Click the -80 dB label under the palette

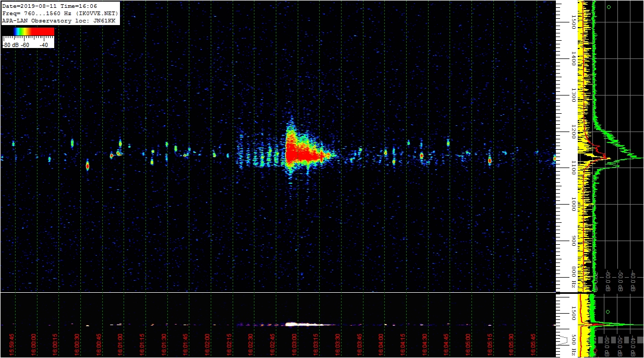click(10, 45)
